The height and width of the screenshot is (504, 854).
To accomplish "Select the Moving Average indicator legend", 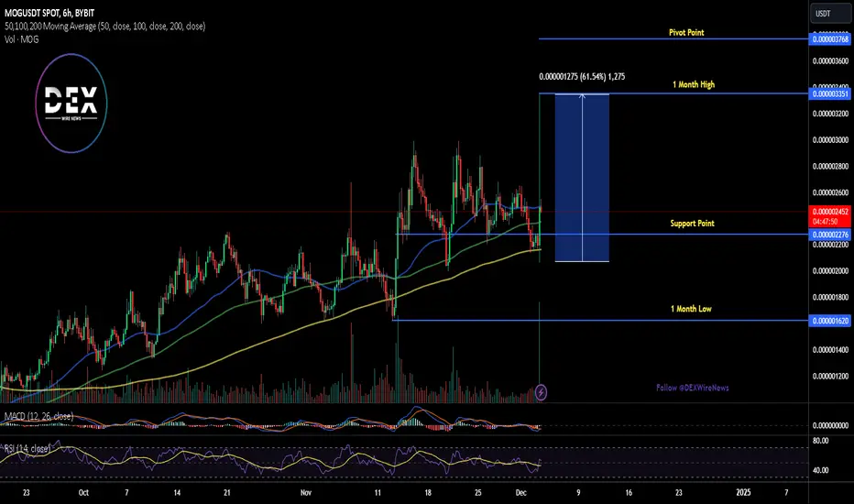I will pos(105,27).
